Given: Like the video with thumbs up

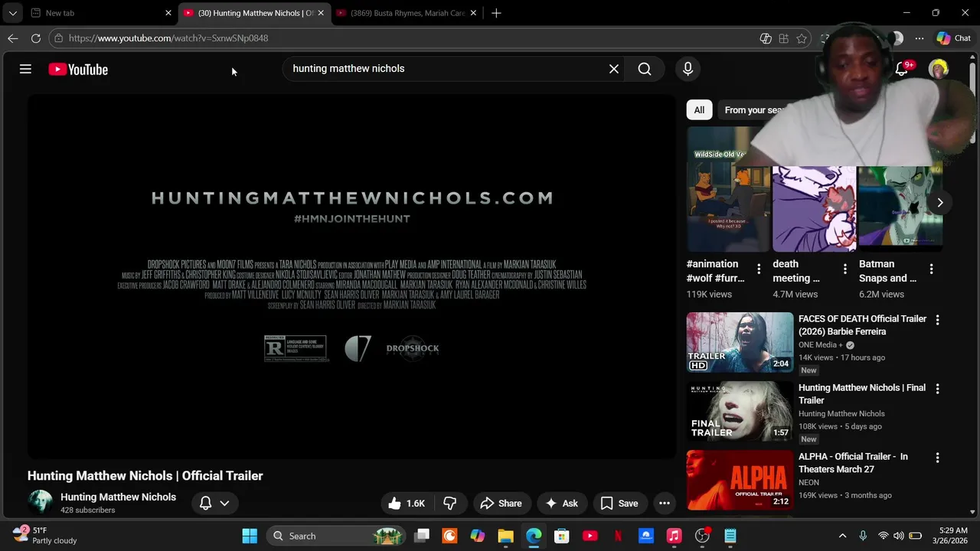Looking at the screenshot, I should (x=407, y=503).
